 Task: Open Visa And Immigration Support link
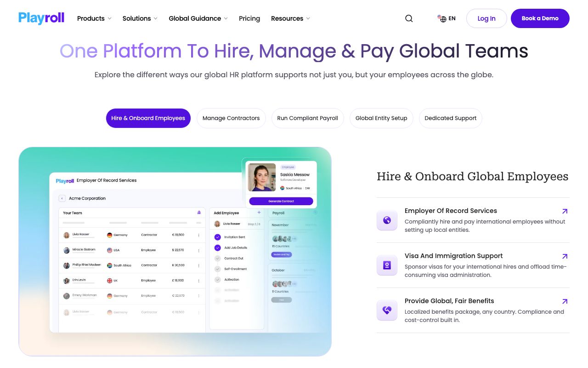click(473, 265)
